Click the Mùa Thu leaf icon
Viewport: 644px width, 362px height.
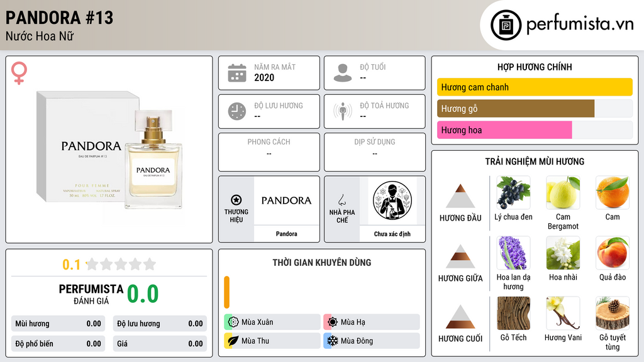tap(233, 341)
